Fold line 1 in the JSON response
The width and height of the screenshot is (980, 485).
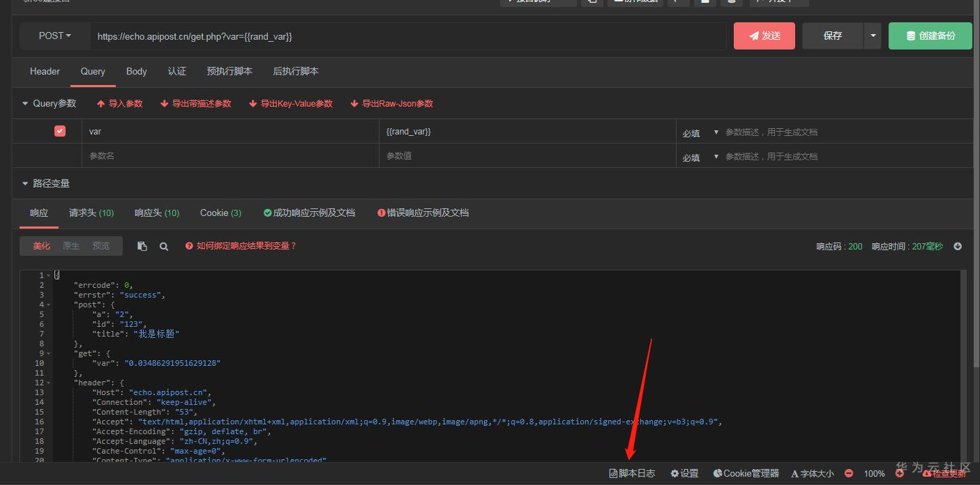coord(48,275)
